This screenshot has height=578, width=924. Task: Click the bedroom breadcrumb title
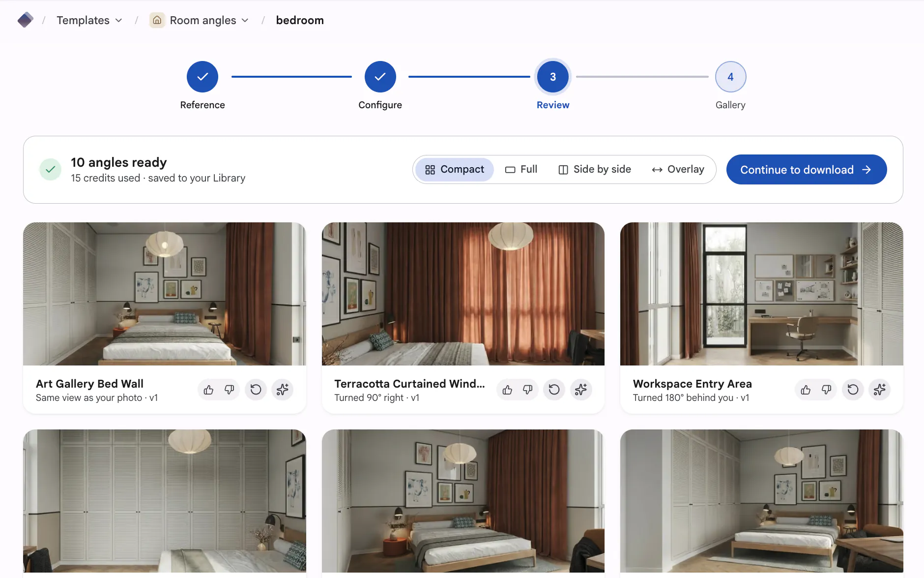300,20
